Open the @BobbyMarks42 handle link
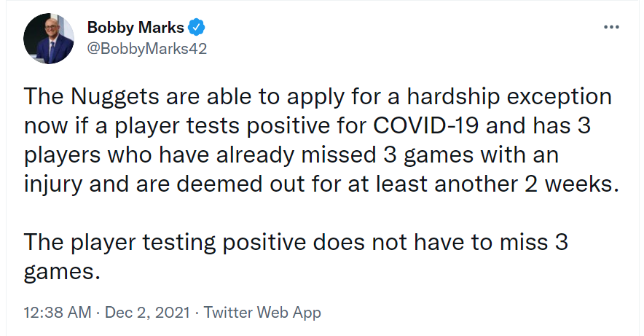 point(147,49)
